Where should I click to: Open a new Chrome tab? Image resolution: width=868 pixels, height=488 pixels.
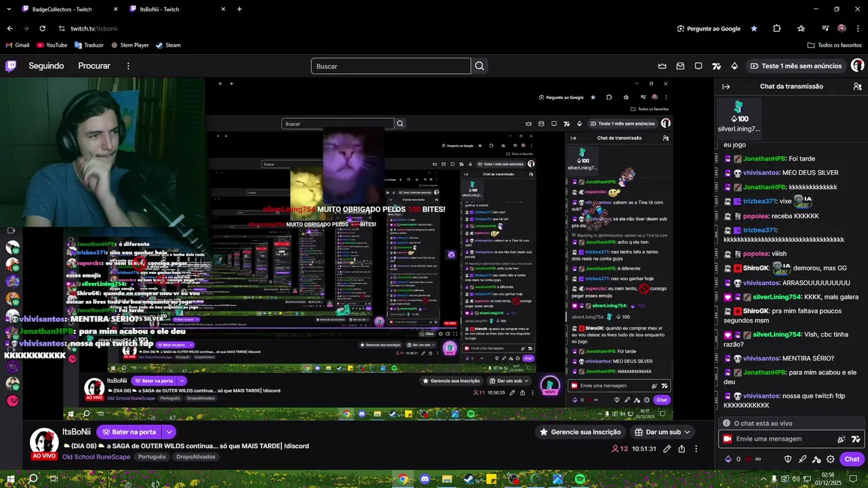[239, 9]
